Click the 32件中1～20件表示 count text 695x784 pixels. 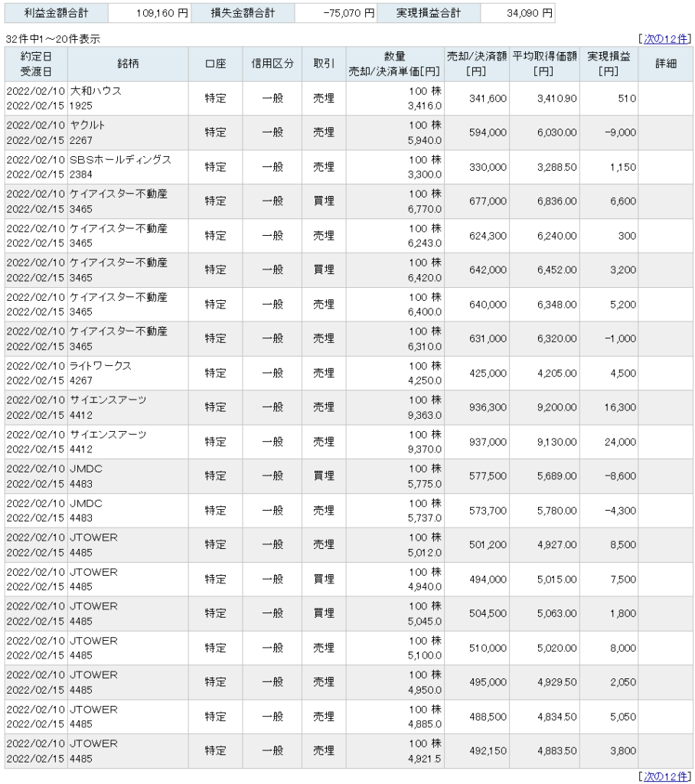click(53, 39)
